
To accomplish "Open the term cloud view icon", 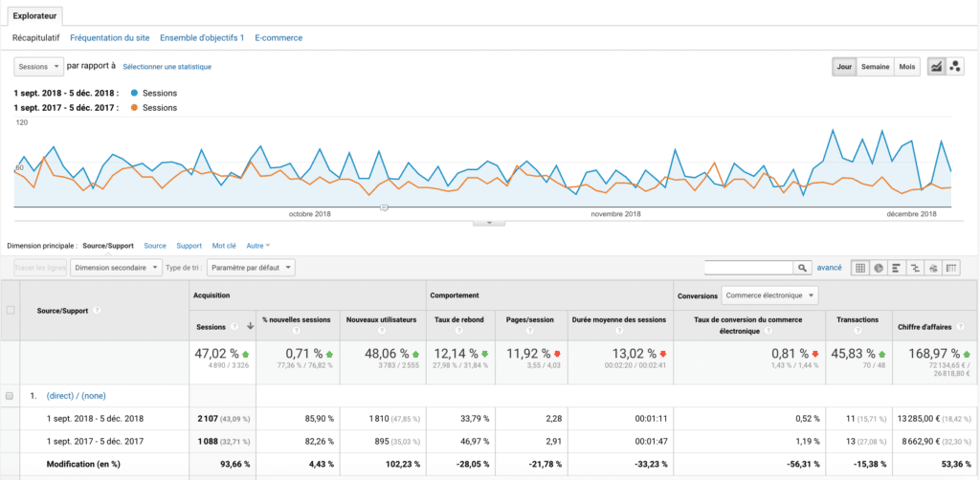I will [x=932, y=269].
